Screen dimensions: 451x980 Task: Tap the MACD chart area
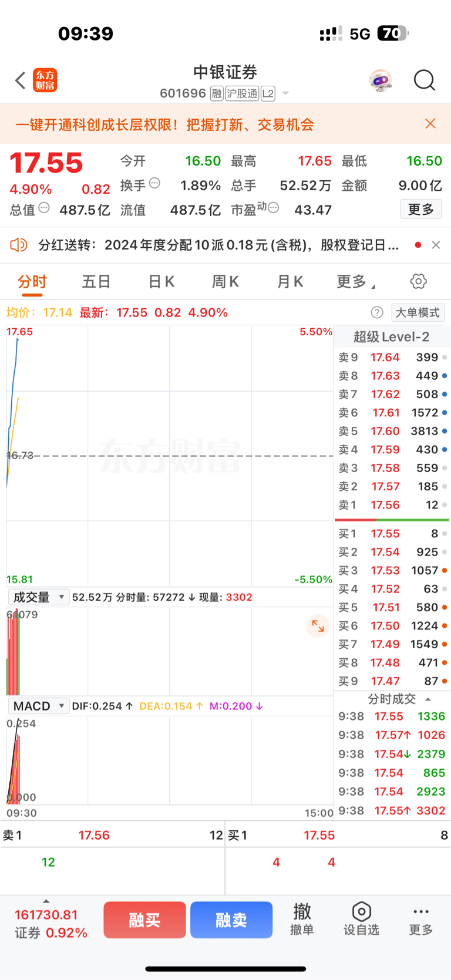click(x=170, y=760)
